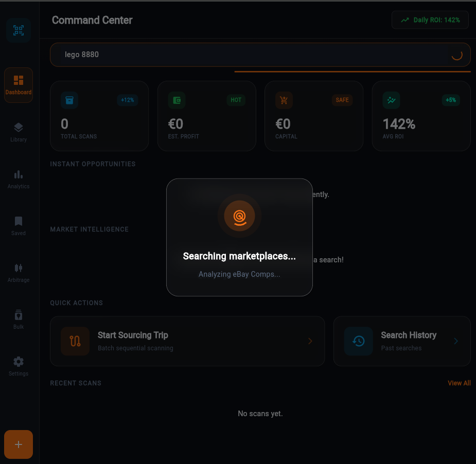Open the Search History clock icon
The height and width of the screenshot is (464, 476).
(358, 341)
